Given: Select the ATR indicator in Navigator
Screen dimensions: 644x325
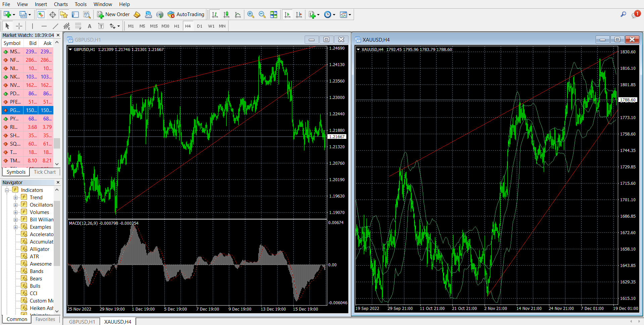Looking at the screenshot, I should pos(34,257).
